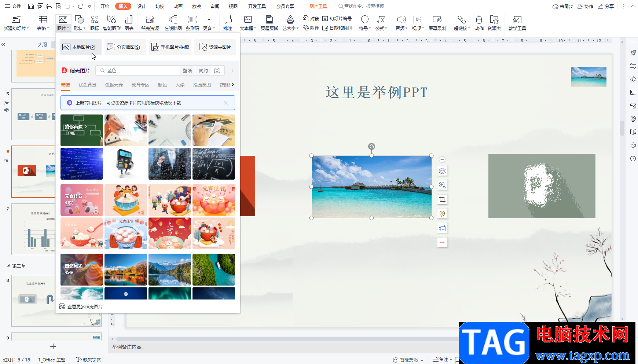Open the Action (动作) settings
This screenshot has height=364, width=638.
[479, 23]
